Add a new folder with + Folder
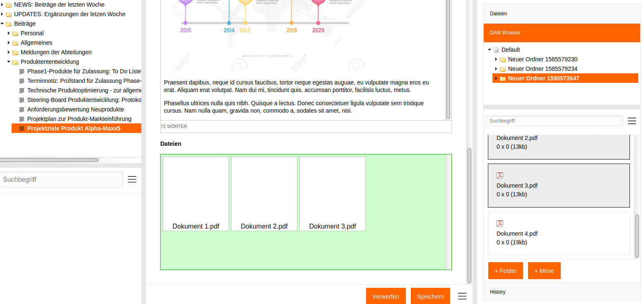 tap(505, 271)
